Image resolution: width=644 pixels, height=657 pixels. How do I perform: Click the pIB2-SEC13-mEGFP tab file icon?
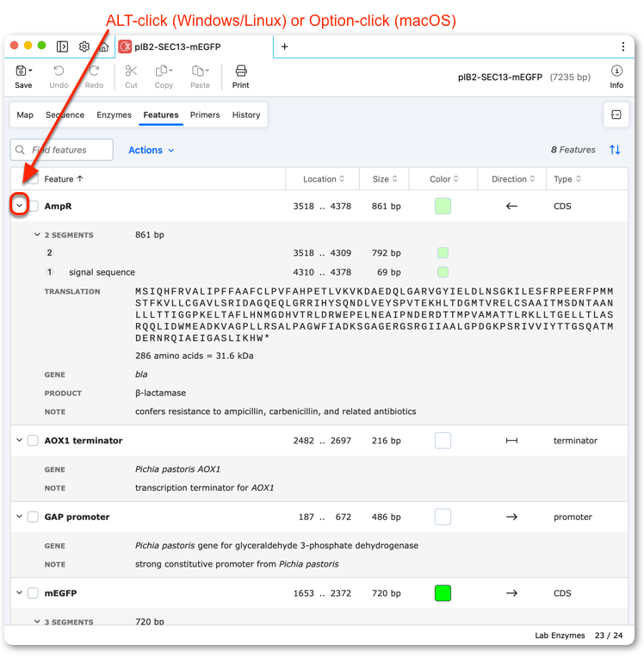point(125,46)
